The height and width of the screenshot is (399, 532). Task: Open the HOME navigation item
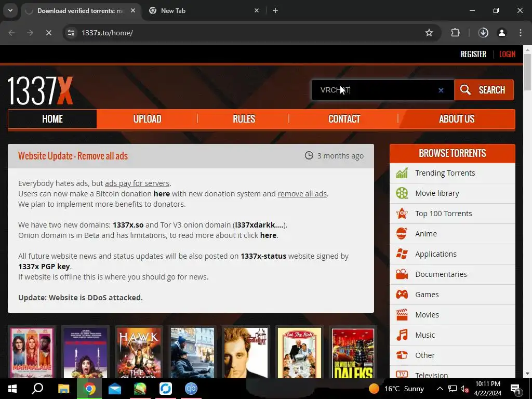pyautogui.click(x=52, y=119)
